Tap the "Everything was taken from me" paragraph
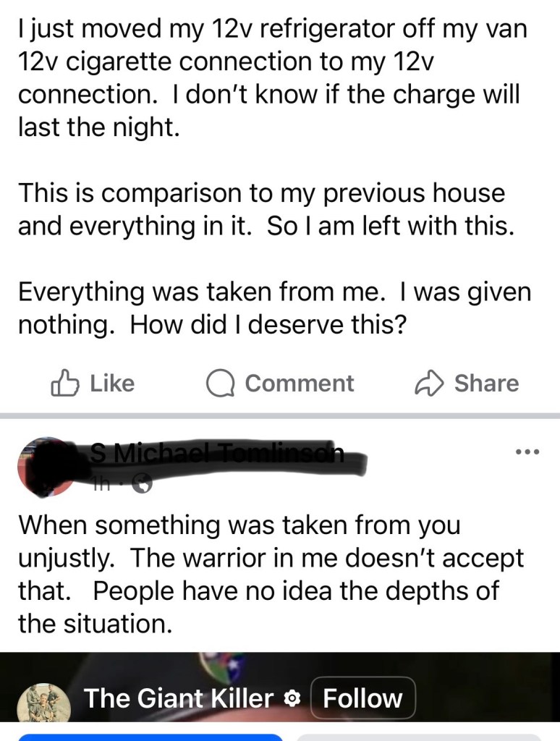Screen dimensions: 560x741 tap(274, 309)
